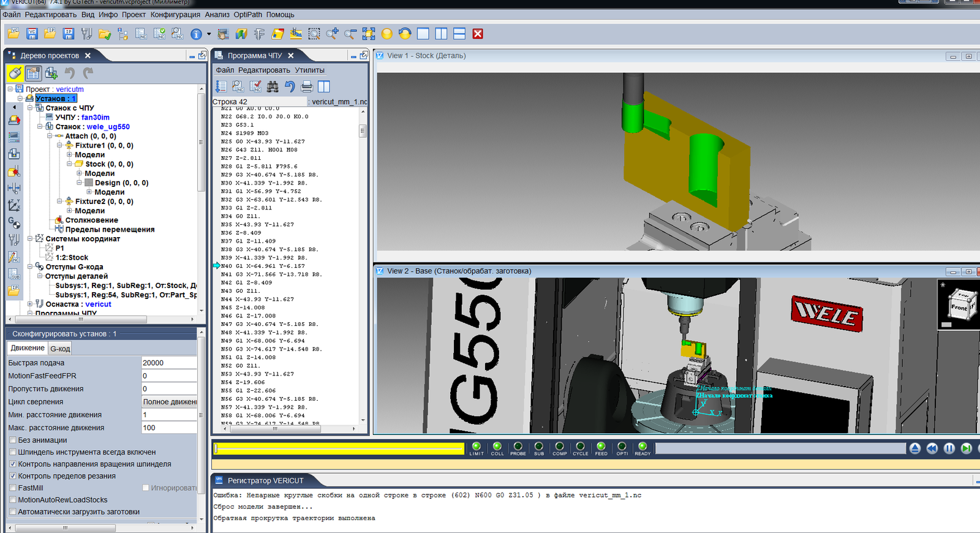
Task: Open Утилиты menu in NC program panel
Action: [x=309, y=70]
